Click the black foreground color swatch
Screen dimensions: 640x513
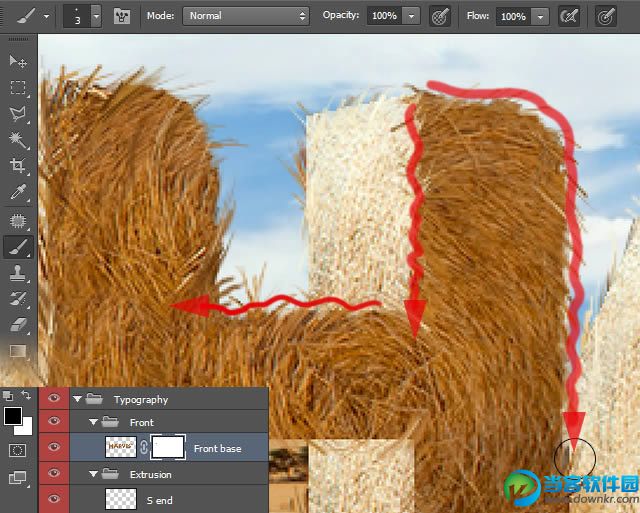[11, 415]
